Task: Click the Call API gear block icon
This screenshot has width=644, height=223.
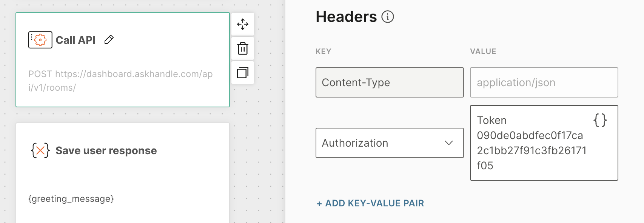Action: click(x=40, y=40)
